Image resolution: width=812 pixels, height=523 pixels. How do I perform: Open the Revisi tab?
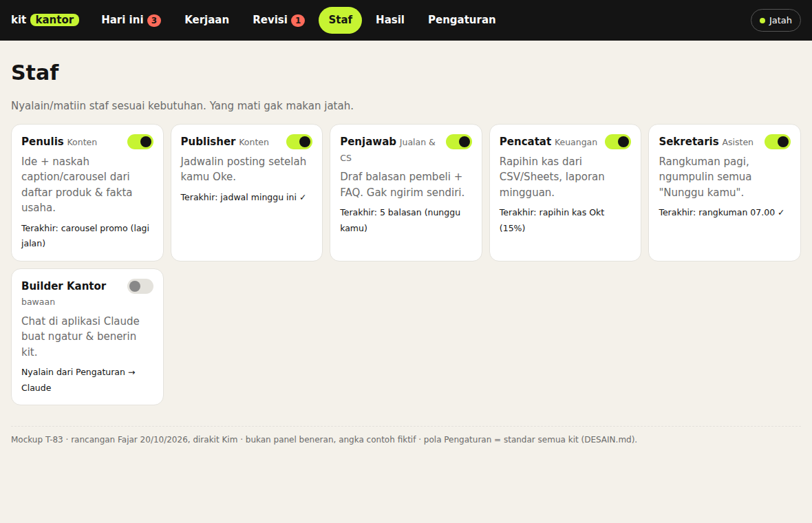[279, 20]
